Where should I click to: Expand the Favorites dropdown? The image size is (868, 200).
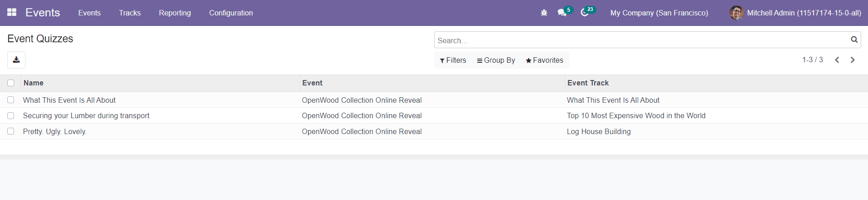544,60
